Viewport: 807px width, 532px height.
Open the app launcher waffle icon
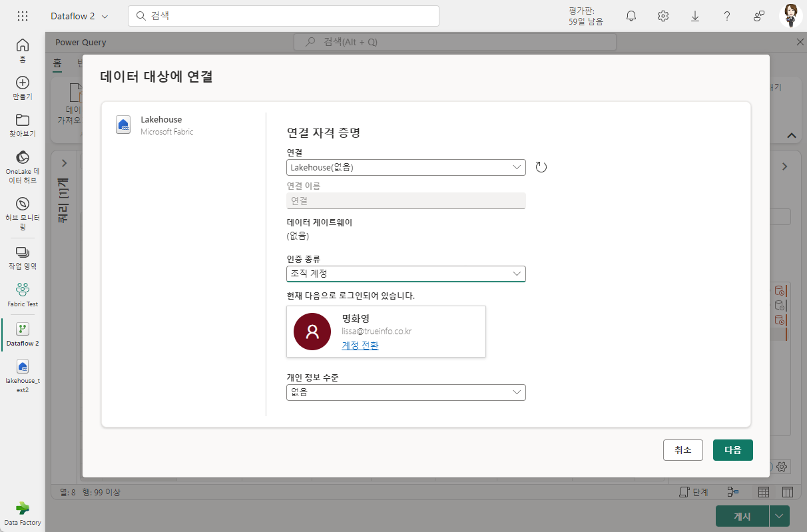click(23, 16)
